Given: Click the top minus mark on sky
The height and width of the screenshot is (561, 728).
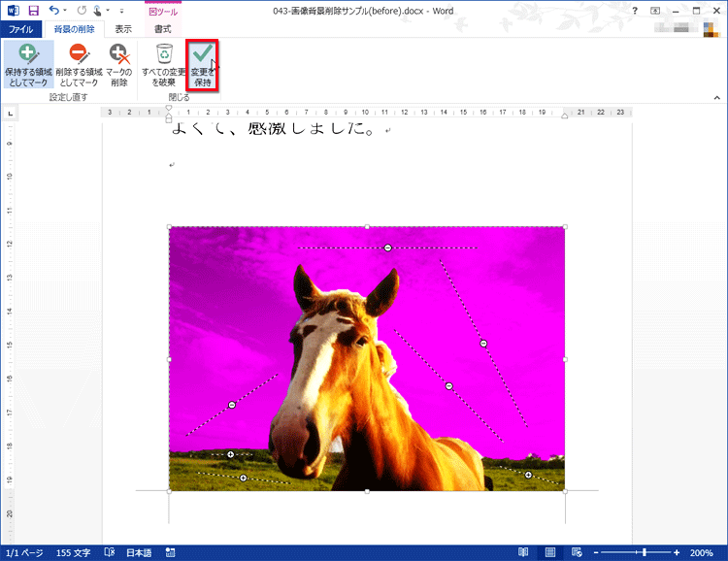Looking at the screenshot, I should pyautogui.click(x=387, y=248).
